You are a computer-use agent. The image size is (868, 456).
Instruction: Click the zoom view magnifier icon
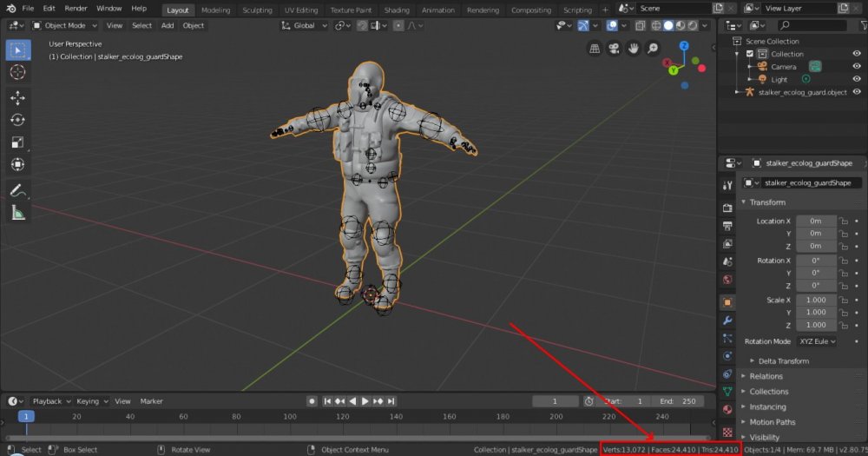pos(654,49)
